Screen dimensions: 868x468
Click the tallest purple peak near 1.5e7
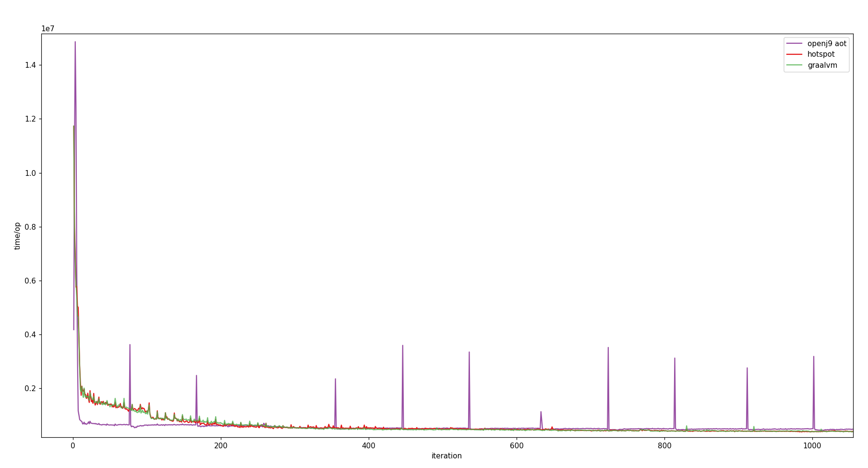coord(75,42)
